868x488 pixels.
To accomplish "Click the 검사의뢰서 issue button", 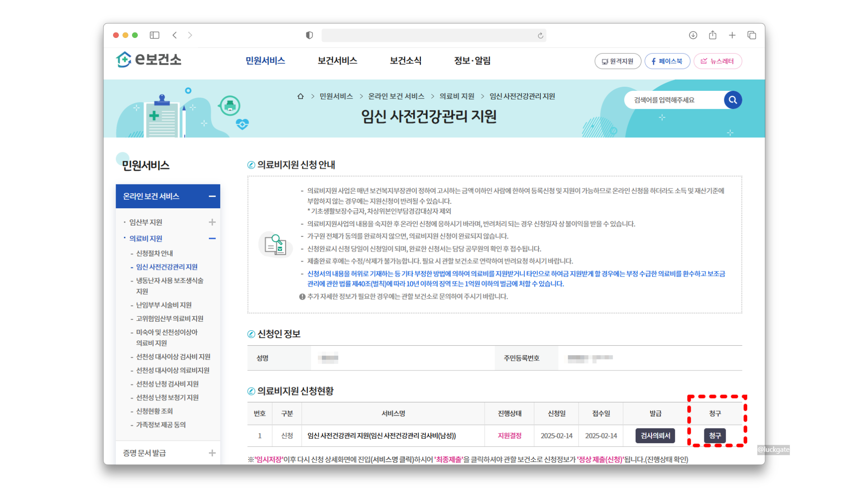I will [655, 436].
